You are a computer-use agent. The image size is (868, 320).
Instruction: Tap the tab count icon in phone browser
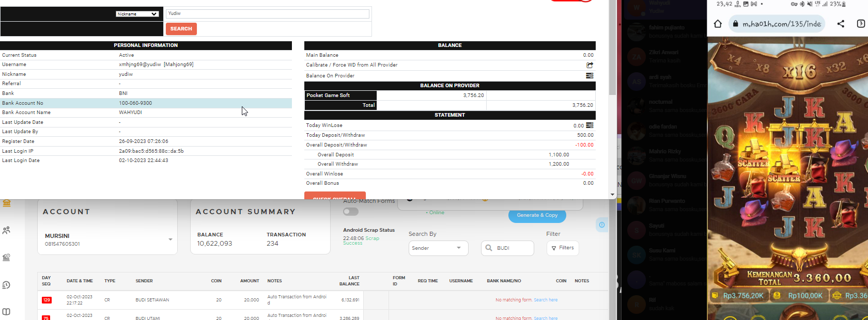click(861, 24)
